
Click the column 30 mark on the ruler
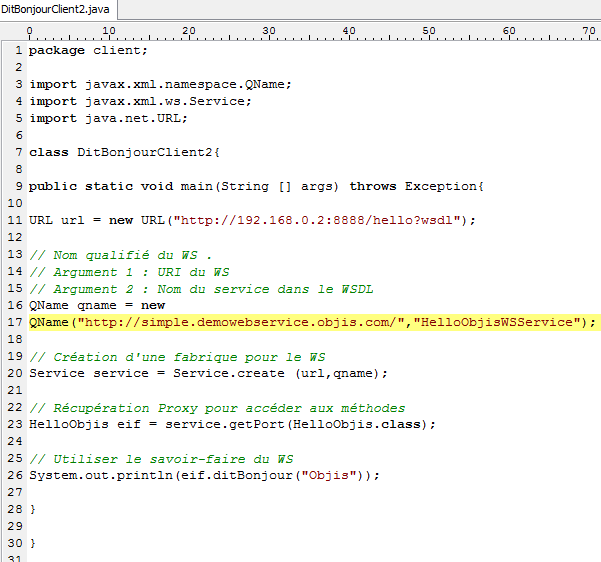(x=268, y=31)
